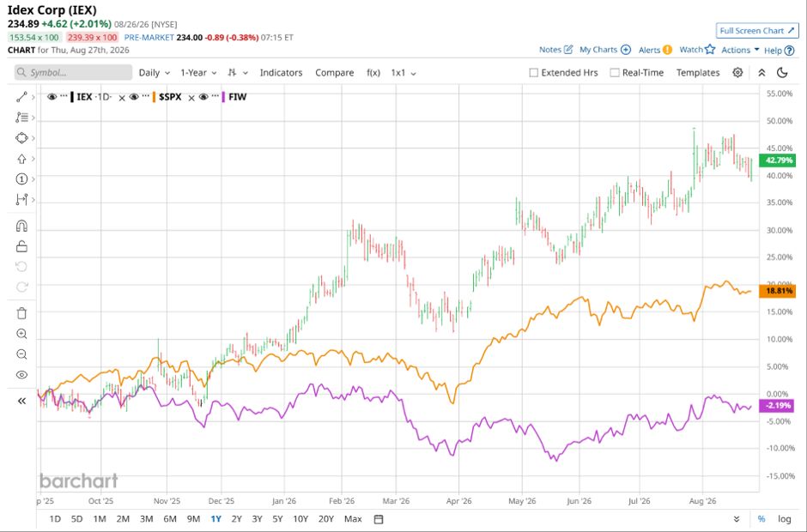Click the Notes pencil icon
807x532 pixels.
click(x=568, y=50)
